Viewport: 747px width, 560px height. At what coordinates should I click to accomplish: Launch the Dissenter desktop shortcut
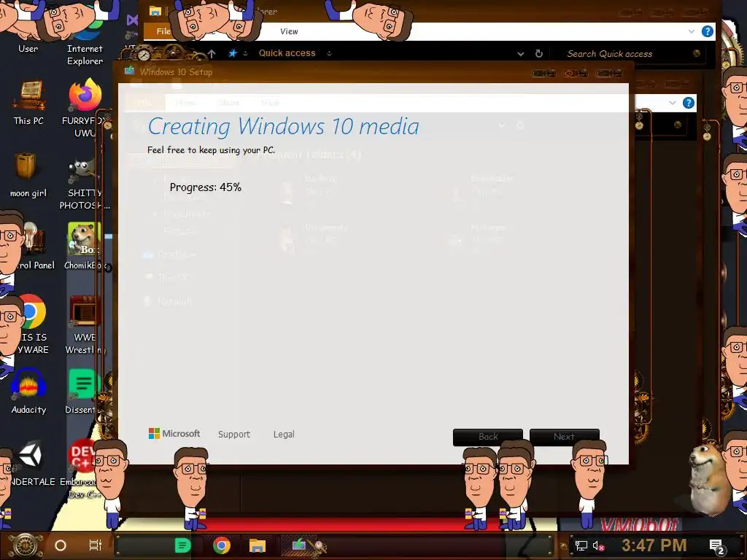(83, 392)
